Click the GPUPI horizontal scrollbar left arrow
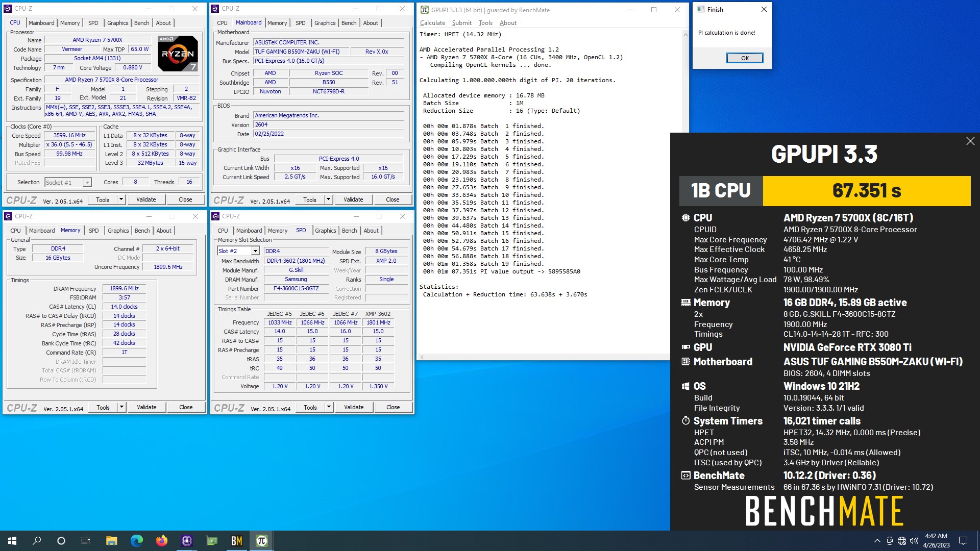 (422, 357)
